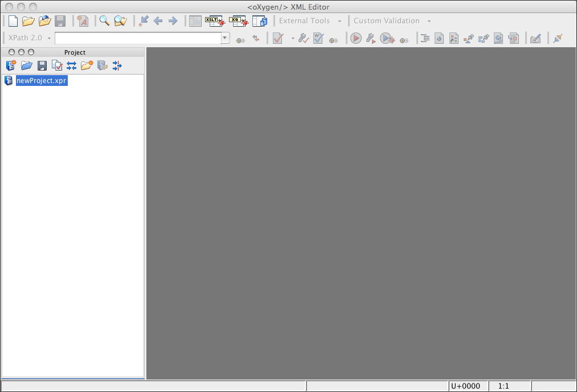Screen dimensions: 577x392
Task: Click the blue-arrows-with-red-line Project toolbar icon
Action: 117,66
